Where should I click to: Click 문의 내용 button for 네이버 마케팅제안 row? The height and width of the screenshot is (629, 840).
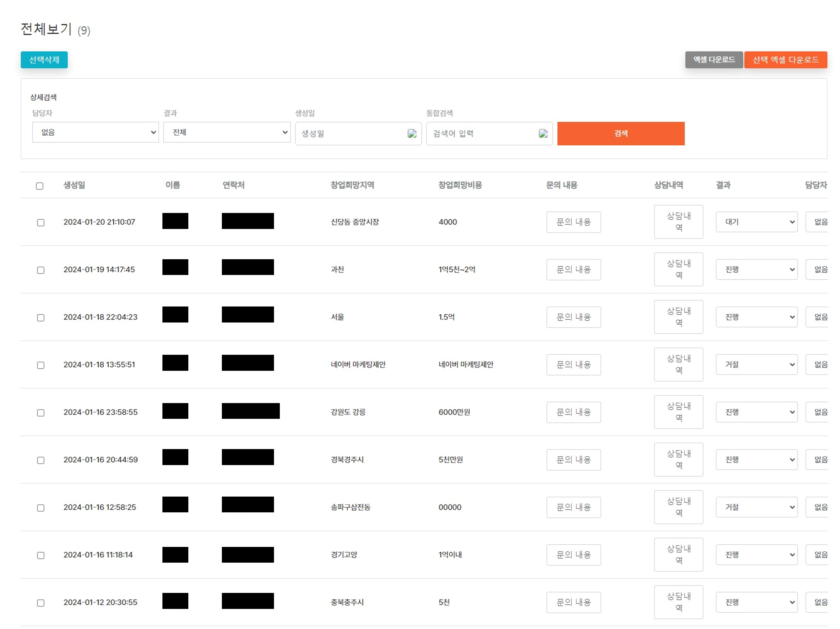[573, 364]
